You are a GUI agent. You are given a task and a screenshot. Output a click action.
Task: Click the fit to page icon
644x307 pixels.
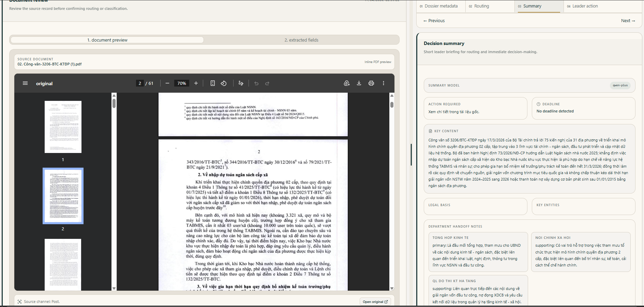coord(213,83)
